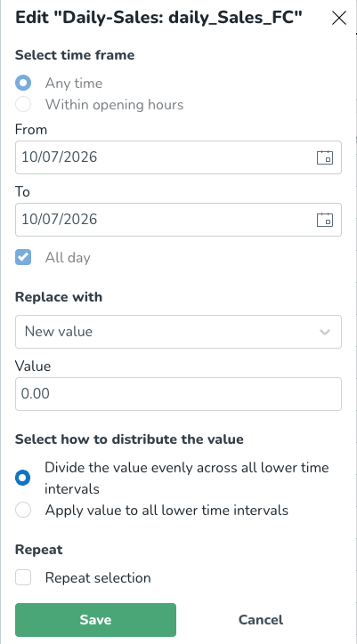The height and width of the screenshot is (644, 357).
Task: Select the Any time radio option
Action: [23, 83]
